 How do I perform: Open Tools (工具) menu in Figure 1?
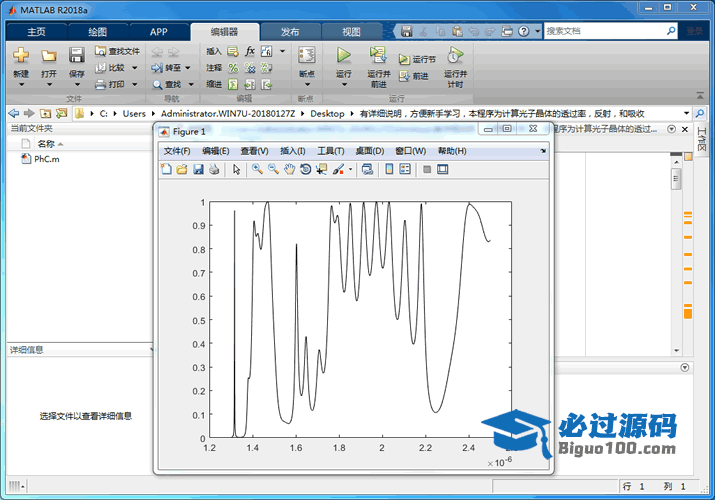331,151
